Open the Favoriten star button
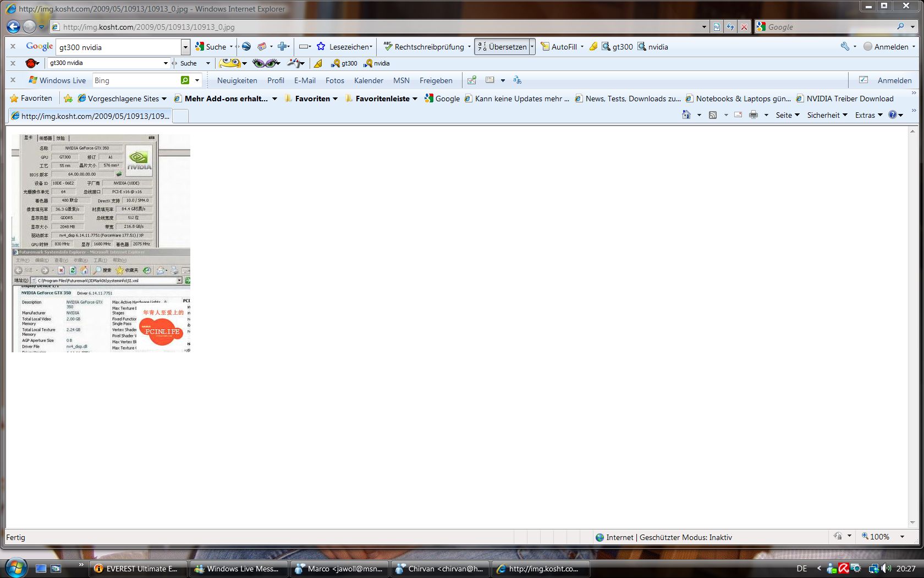This screenshot has height=578, width=924. click(31, 99)
